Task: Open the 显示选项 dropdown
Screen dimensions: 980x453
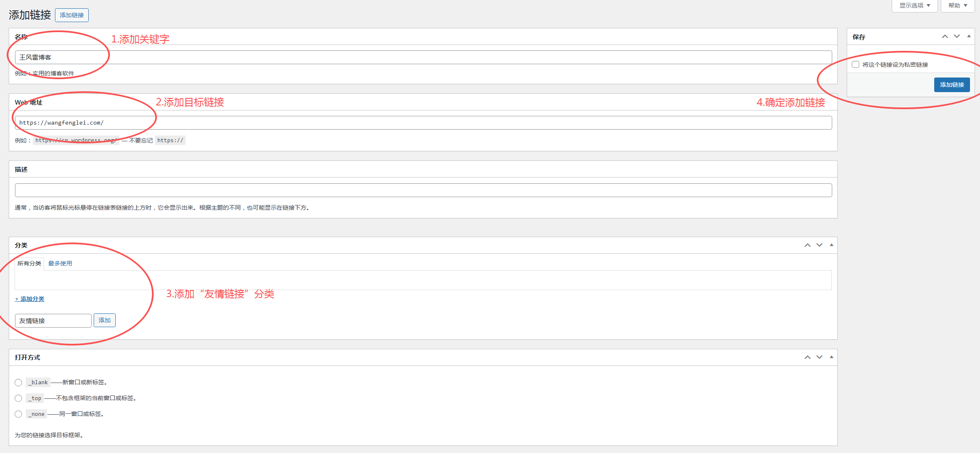Action: pyautogui.click(x=914, y=5)
